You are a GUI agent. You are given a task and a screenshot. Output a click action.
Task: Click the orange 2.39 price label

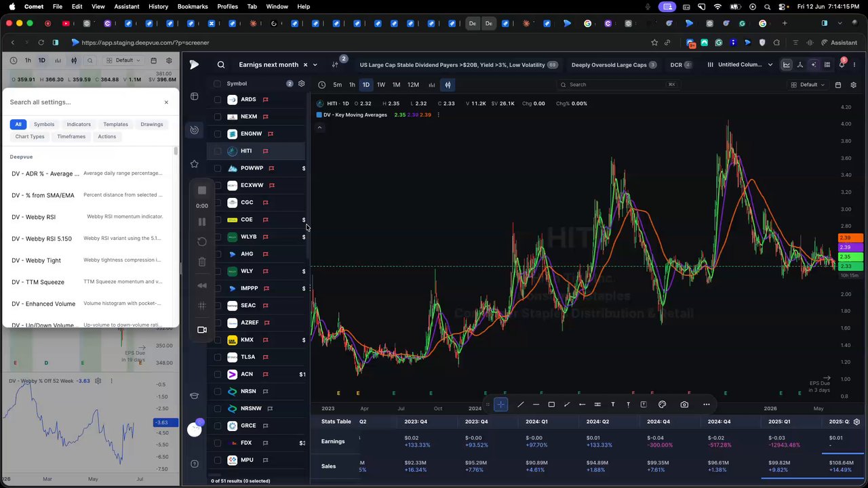[x=850, y=238]
